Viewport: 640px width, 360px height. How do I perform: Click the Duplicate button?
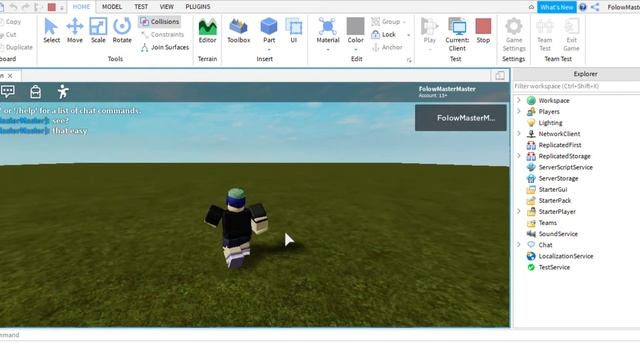tap(17, 47)
